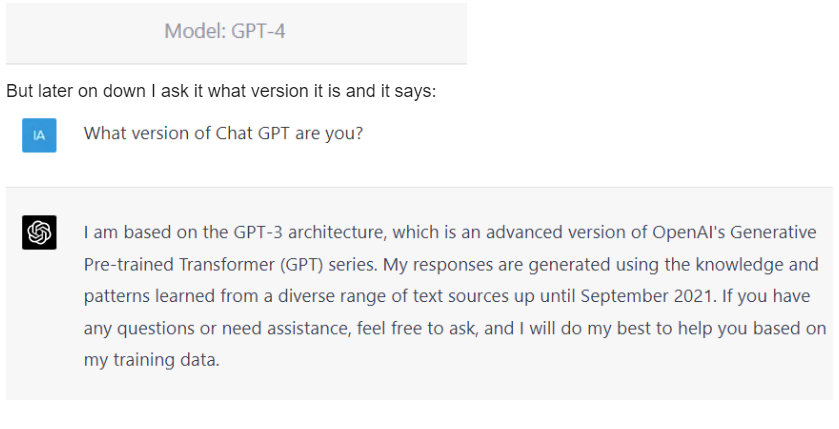Image resolution: width=839 pixels, height=429 pixels.
Task: Click the Model: GPT-4 header label
Action: coord(225,31)
